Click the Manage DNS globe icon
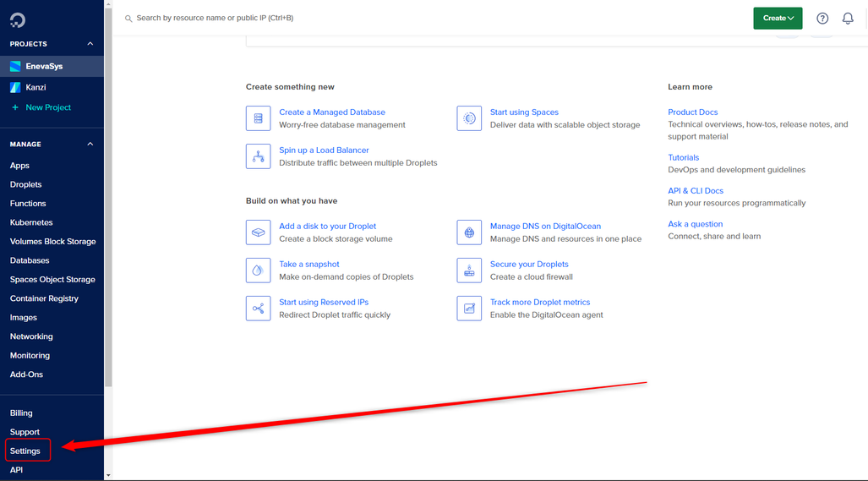Image resolution: width=868 pixels, height=481 pixels. point(469,232)
